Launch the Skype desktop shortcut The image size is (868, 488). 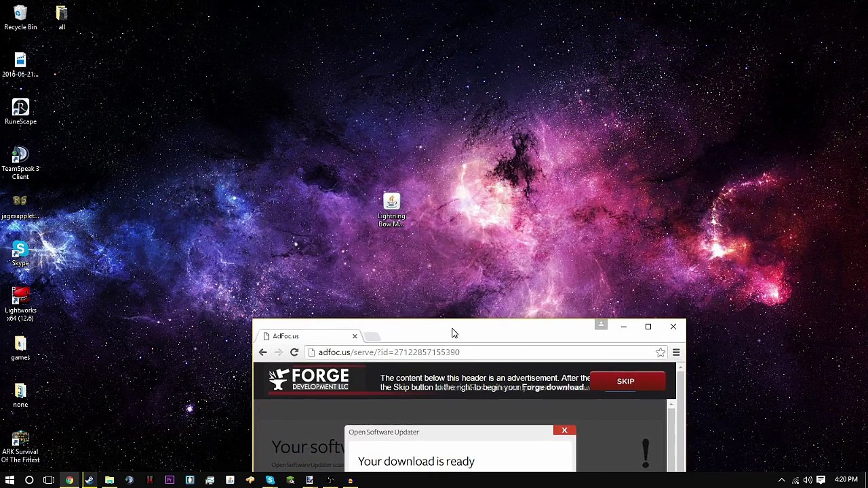pyautogui.click(x=20, y=254)
